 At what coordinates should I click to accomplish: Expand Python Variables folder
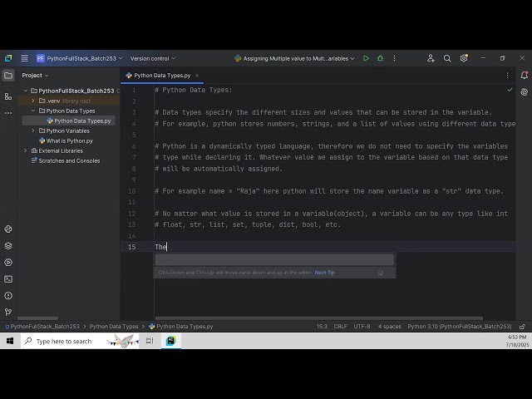tap(33, 131)
